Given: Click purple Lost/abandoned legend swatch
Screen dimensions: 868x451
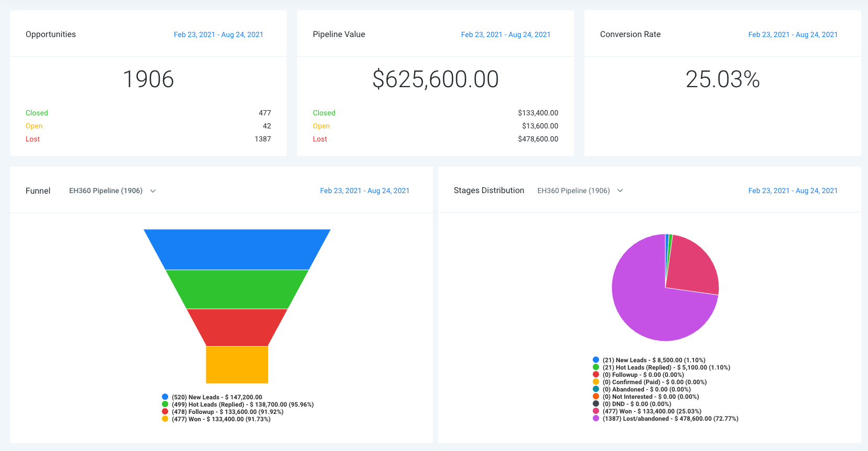Looking at the screenshot, I should (x=596, y=419).
